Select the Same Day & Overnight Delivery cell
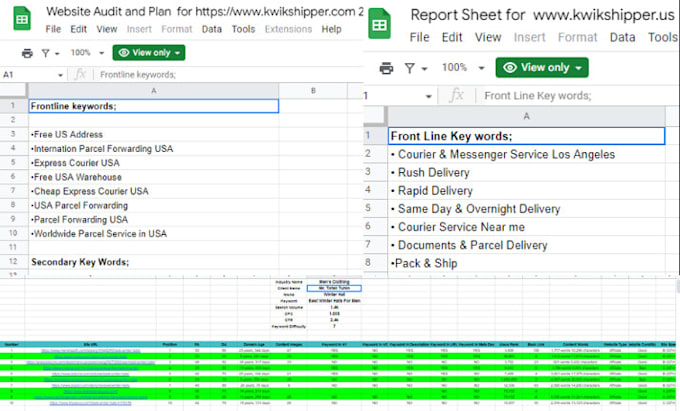Image resolution: width=680 pixels, height=411 pixels. click(x=526, y=209)
